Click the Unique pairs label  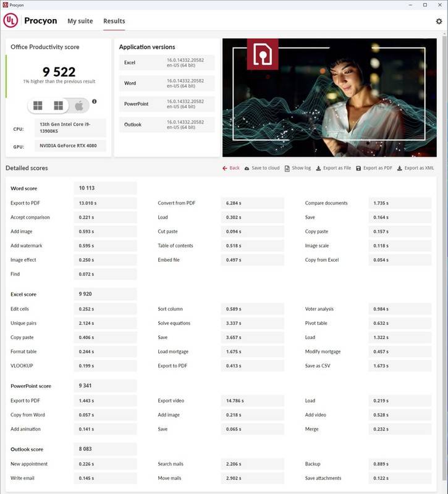[x=23, y=323]
